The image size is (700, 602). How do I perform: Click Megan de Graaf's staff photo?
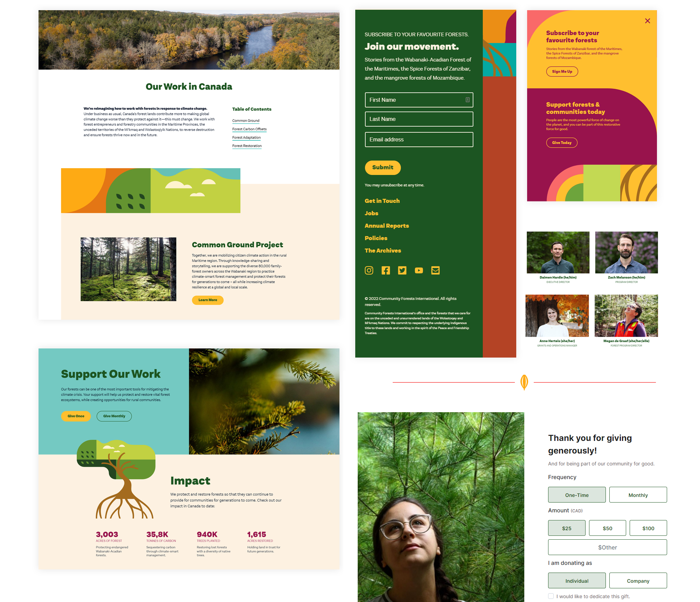click(x=626, y=316)
